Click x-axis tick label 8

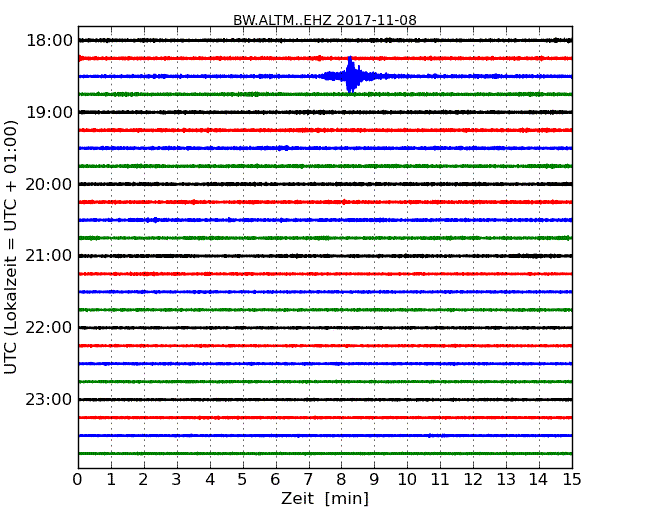click(x=341, y=480)
